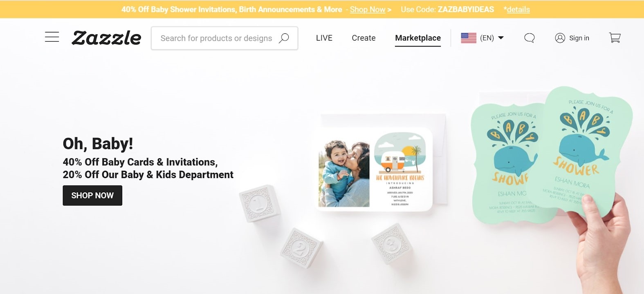This screenshot has width=644, height=294.
Task: Select the Marketplace tab
Action: click(418, 38)
